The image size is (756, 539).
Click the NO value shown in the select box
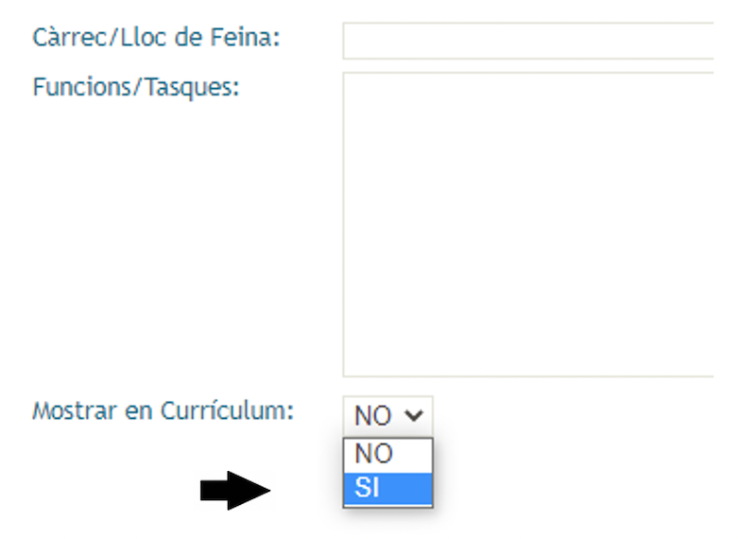tap(370, 416)
